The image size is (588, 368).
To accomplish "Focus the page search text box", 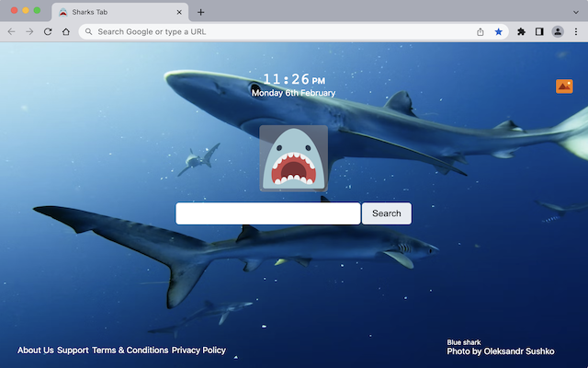I will click(x=268, y=213).
